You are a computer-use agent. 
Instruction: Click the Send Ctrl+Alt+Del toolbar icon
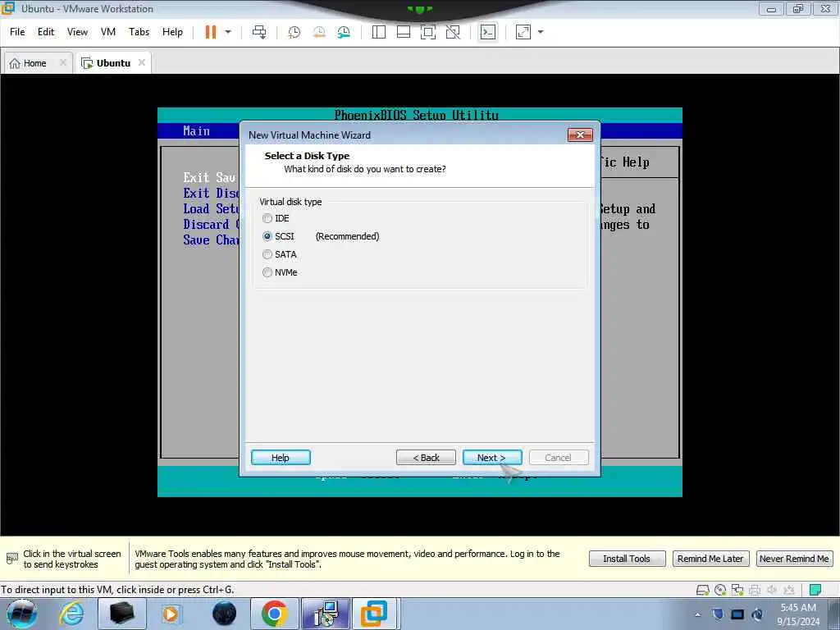259,32
